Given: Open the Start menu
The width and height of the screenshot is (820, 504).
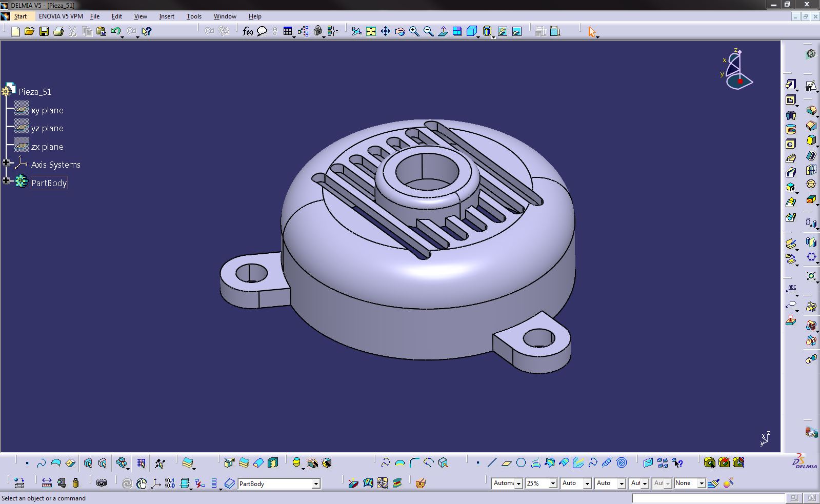Looking at the screenshot, I should click(x=21, y=16).
